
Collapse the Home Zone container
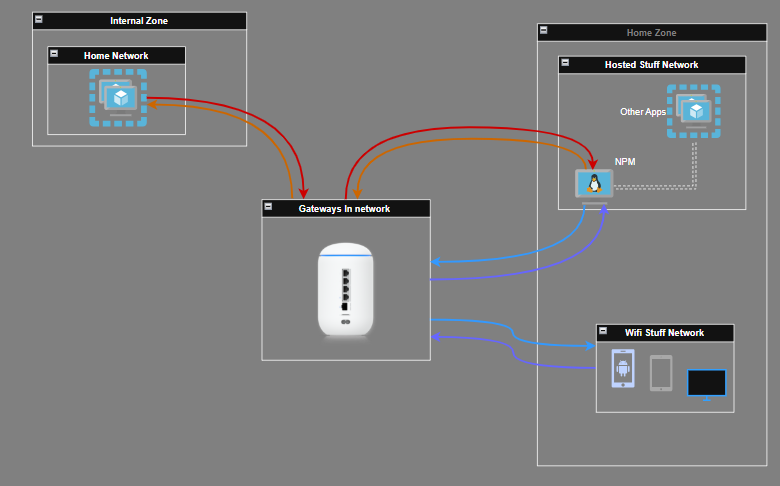(x=544, y=30)
